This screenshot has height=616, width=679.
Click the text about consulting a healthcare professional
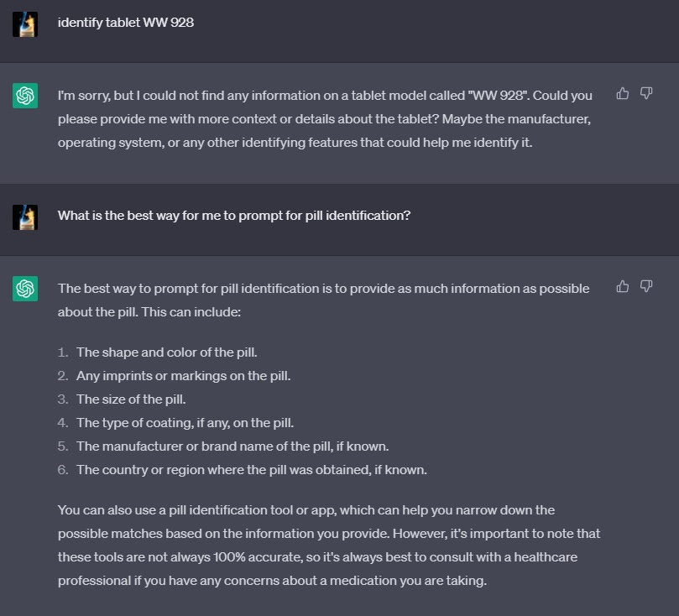click(317, 569)
